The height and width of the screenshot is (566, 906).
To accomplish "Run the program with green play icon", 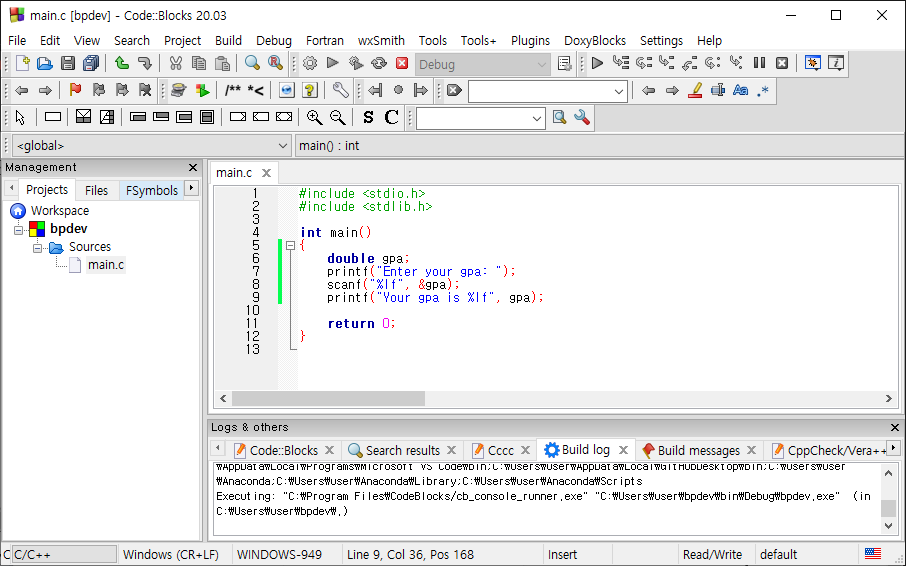I will [x=332, y=64].
